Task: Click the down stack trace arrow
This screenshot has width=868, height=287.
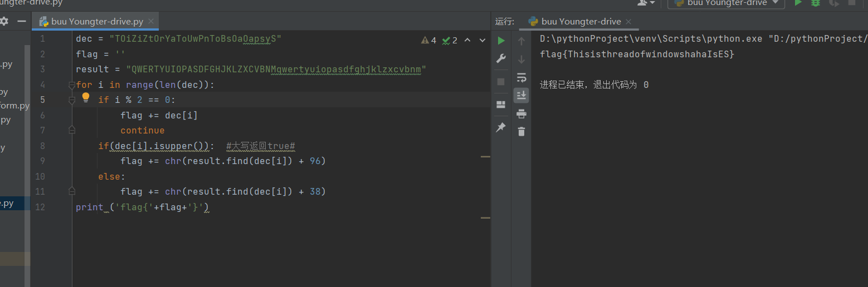Action: point(521,59)
